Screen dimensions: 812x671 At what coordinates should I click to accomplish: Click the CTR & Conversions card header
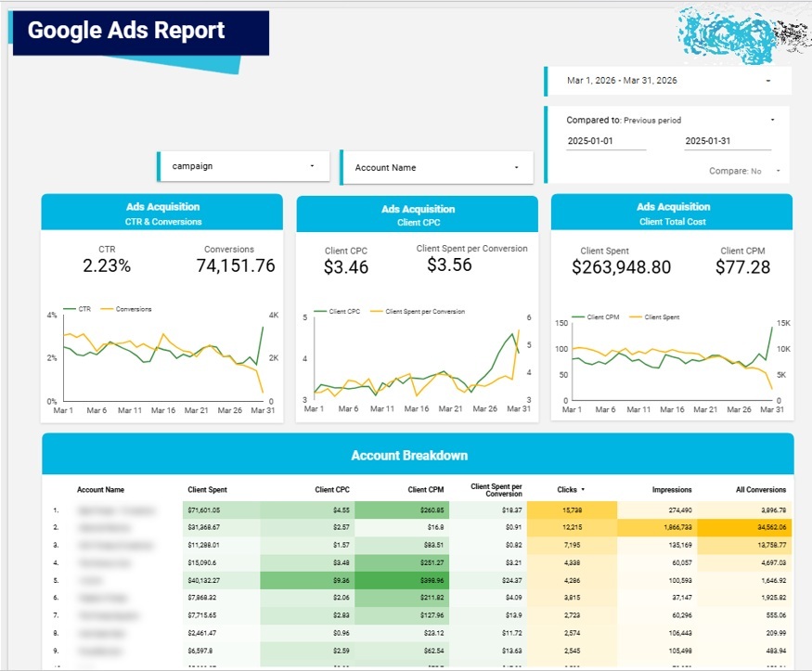tap(162, 213)
